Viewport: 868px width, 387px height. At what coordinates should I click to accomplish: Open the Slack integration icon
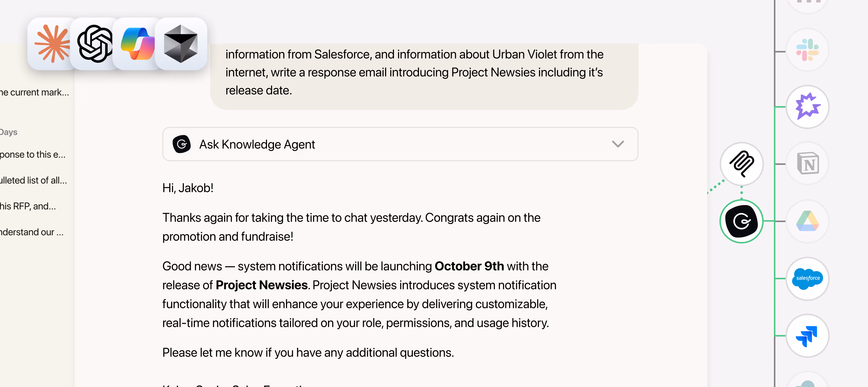tap(807, 50)
